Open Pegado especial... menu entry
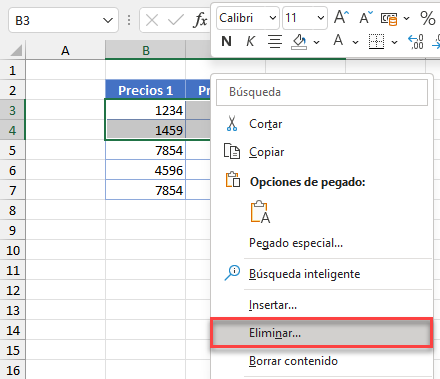Screen dimensions: 440x379 (322, 243)
